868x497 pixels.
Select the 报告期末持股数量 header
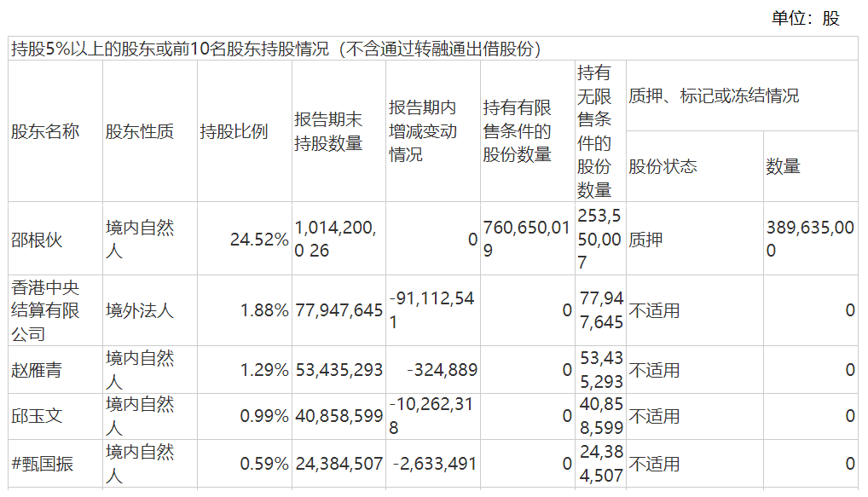point(329,131)
